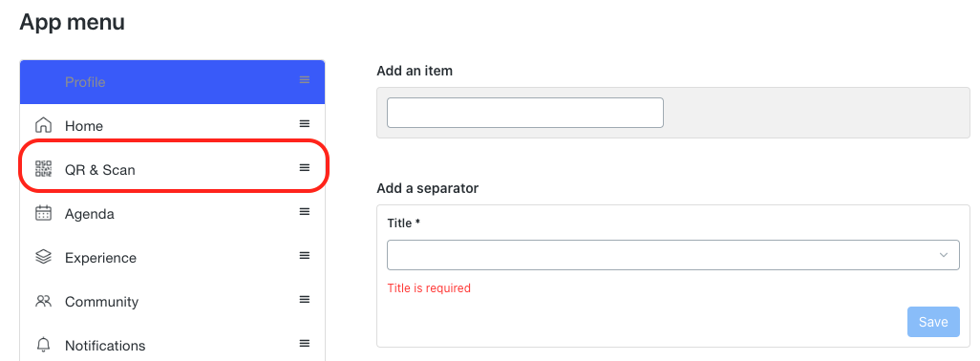
Task: Click the Community people icon
Action: click(x=43, y=301)
